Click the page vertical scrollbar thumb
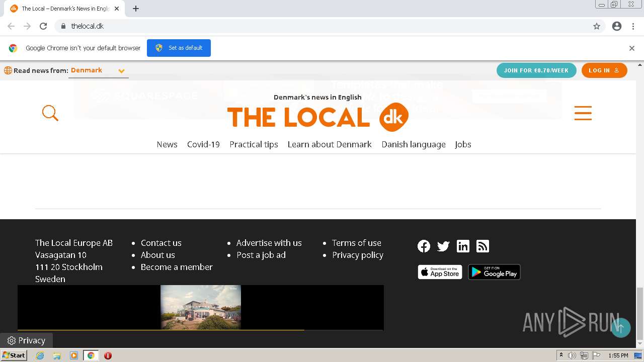Viewport: 644px width, 362px height. click(x=639, y=314)
